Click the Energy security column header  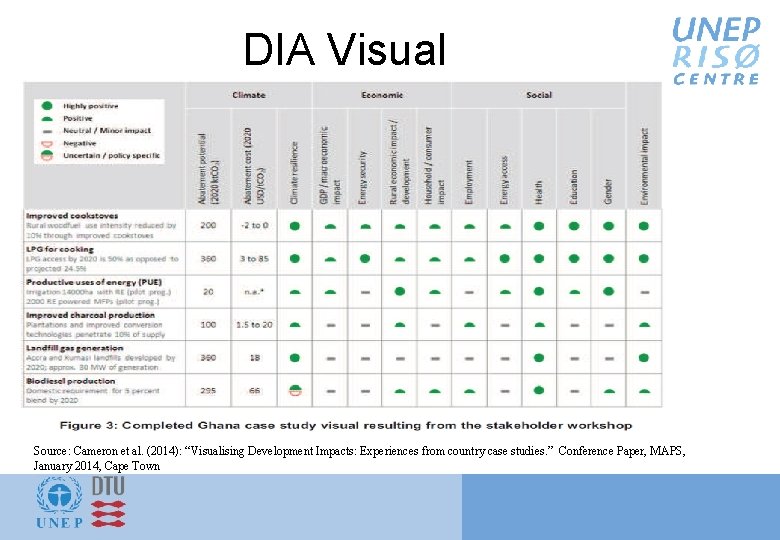click(x=363, y=178)
